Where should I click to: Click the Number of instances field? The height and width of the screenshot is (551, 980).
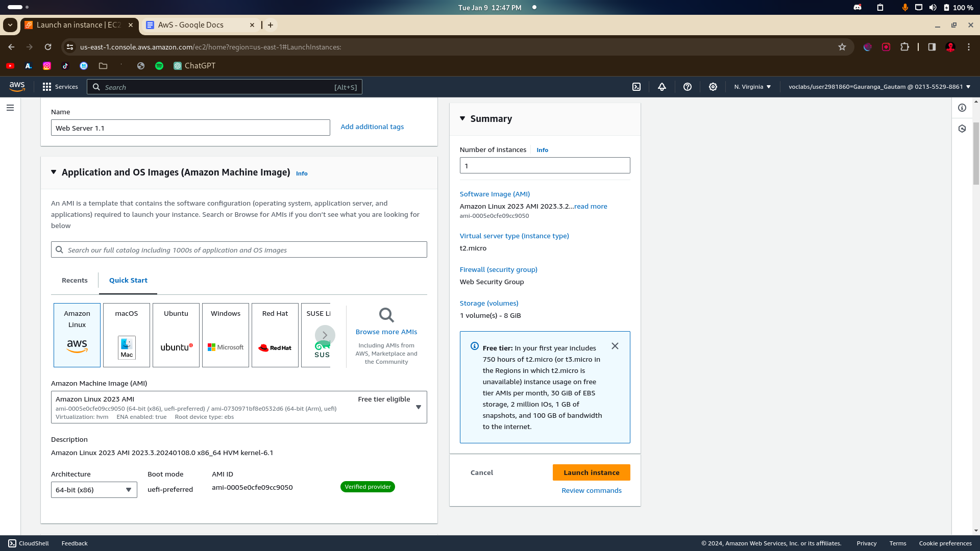[x=545, y=165]
